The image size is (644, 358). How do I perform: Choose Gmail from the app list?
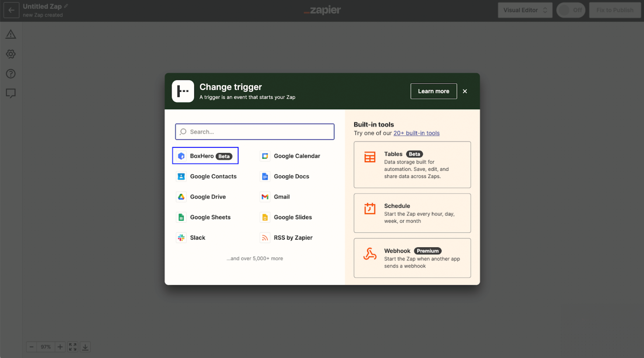[282, 197]
